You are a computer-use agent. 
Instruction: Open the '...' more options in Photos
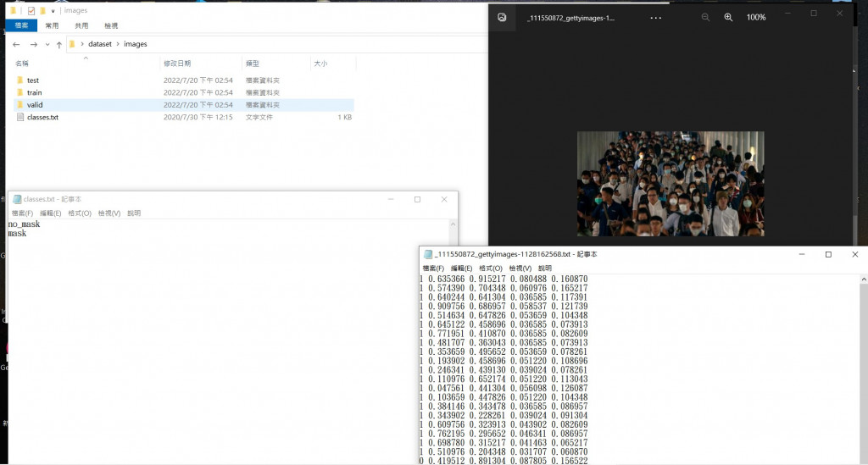pyautogui.click(x=656, y=18)
